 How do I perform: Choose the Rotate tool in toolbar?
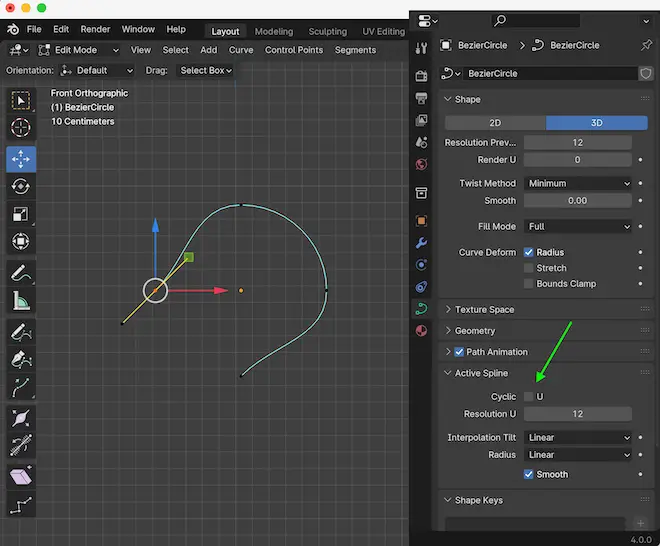pos(21,186)
